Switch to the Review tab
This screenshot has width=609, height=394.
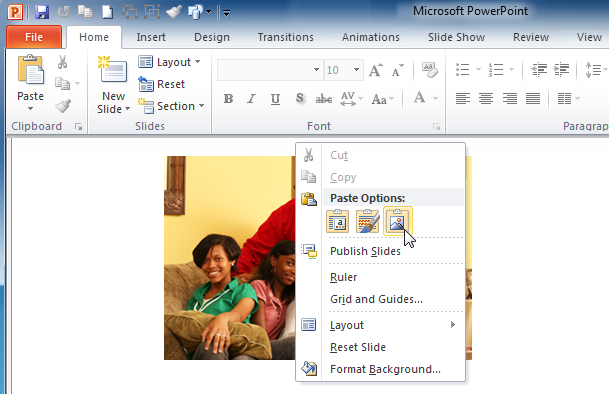[x=531, y=37]
